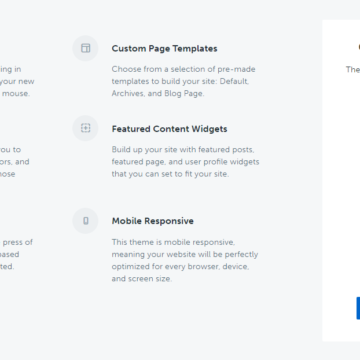
Task: Select the 'Build up your site' paragraph
Action: pyautogui.click(x=185, y=162)
